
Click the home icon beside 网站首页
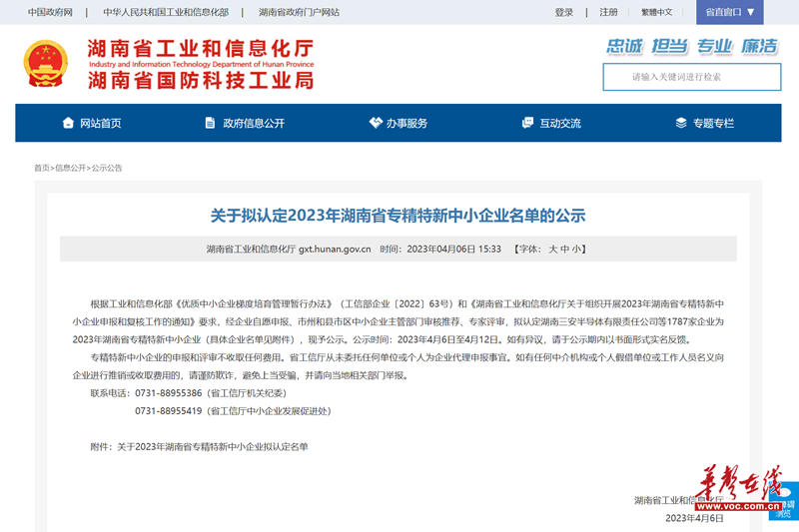[68, 123]
